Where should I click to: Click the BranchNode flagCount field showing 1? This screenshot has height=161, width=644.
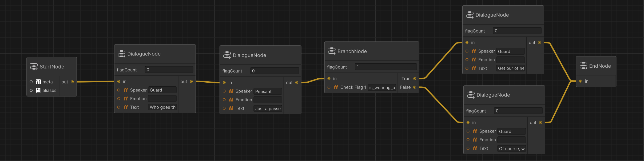(386, 67)
